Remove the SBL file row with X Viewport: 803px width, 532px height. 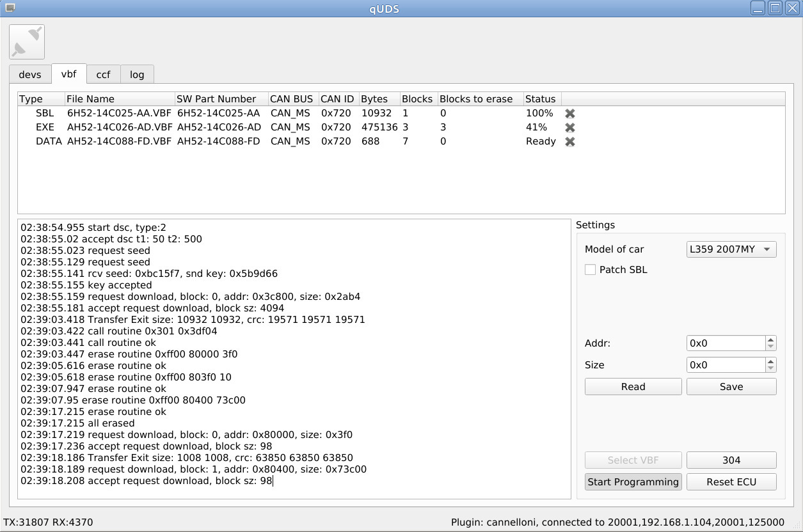pyautogui.click(x=570, y=113)
